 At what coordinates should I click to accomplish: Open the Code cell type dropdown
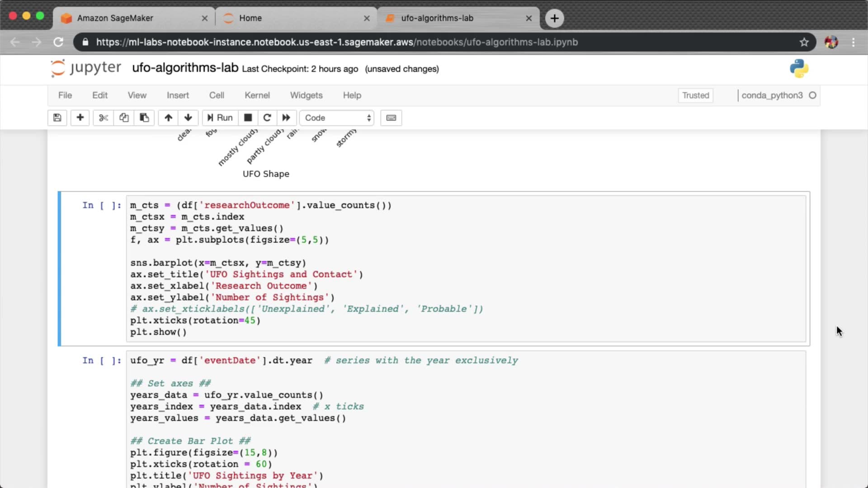(337, 118)
